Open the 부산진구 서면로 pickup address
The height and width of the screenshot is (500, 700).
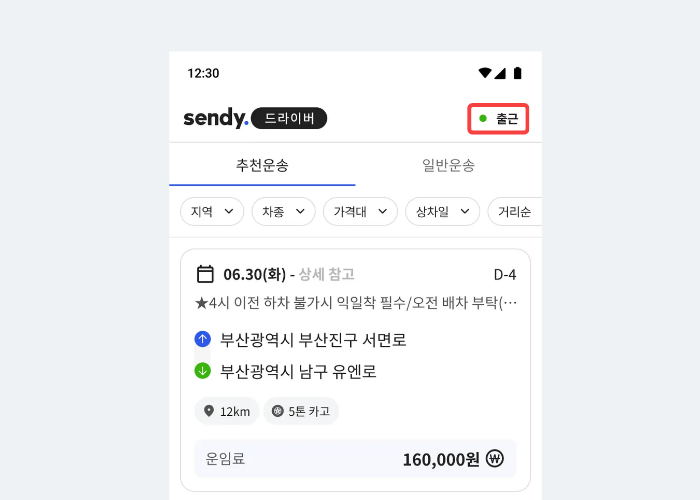pyautogui.click(x=312, y=340)
